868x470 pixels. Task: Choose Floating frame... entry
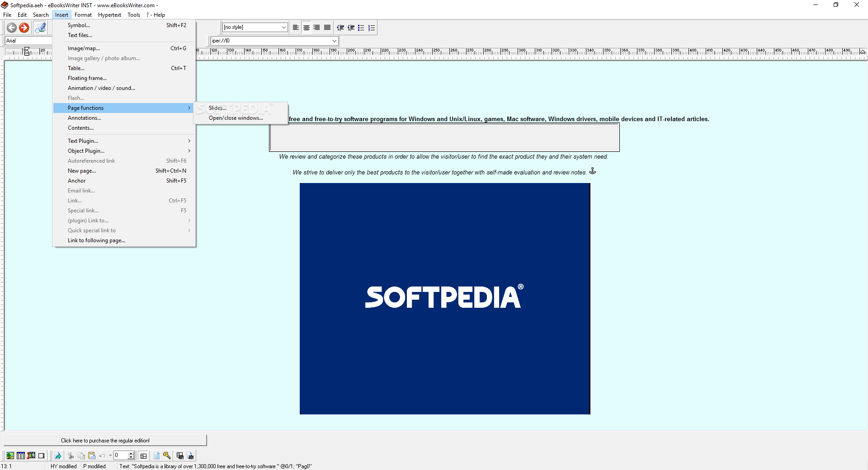tap(124, 78)
